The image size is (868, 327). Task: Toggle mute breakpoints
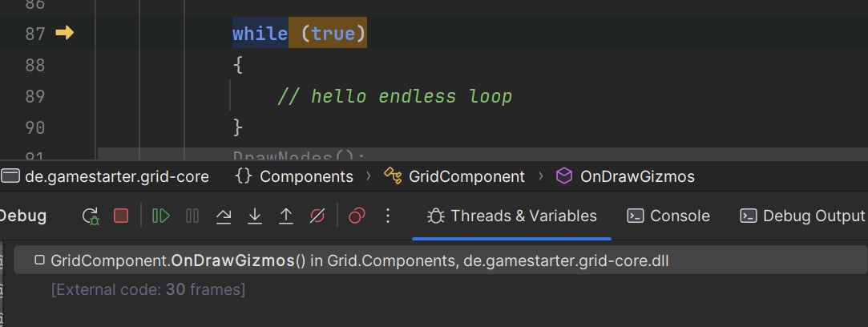point(317,216)
